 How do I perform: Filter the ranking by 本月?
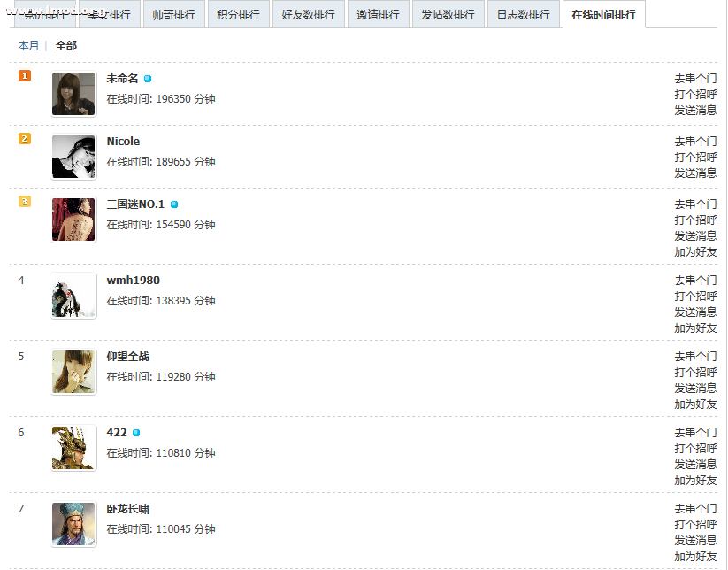pyautogui.click(x=28, y=45)
